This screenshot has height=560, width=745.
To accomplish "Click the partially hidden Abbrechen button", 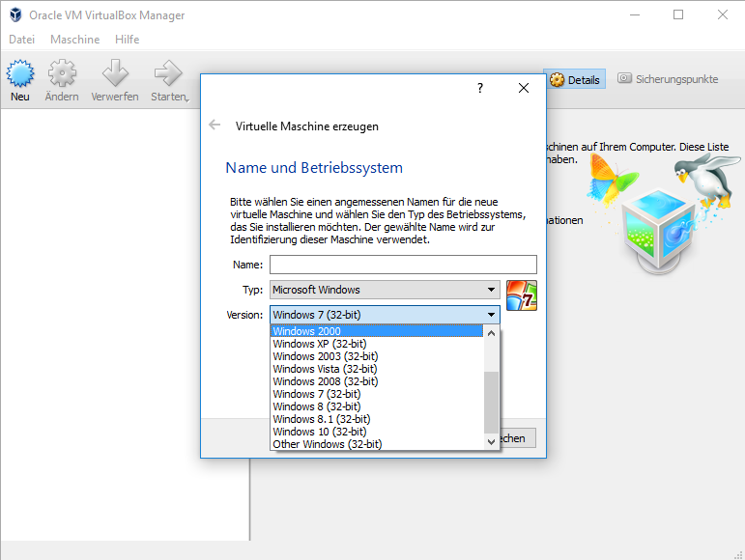I will tap(517, 438).
